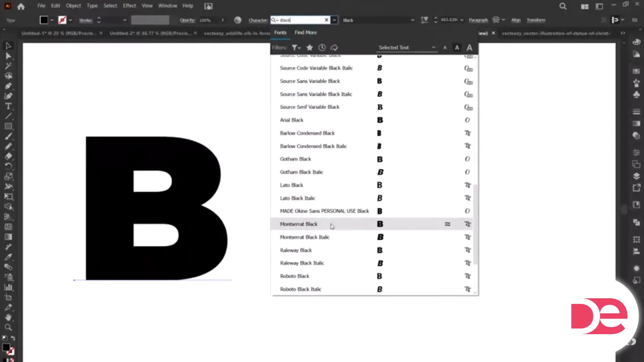The height and width of the screenshot is (362, 644).
Task: Choose the medium sample text size
Action: click(x=457, y=48)
